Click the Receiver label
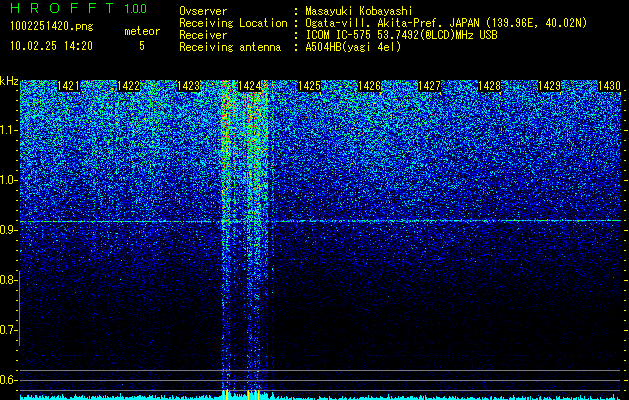 tap(203, 35)
